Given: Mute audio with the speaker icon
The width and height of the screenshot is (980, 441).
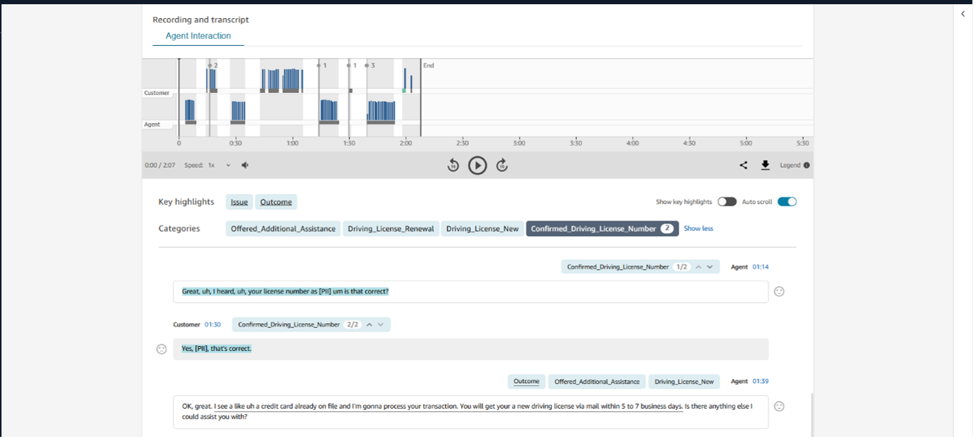Looking at the screenshot, I should pos(245,166).
